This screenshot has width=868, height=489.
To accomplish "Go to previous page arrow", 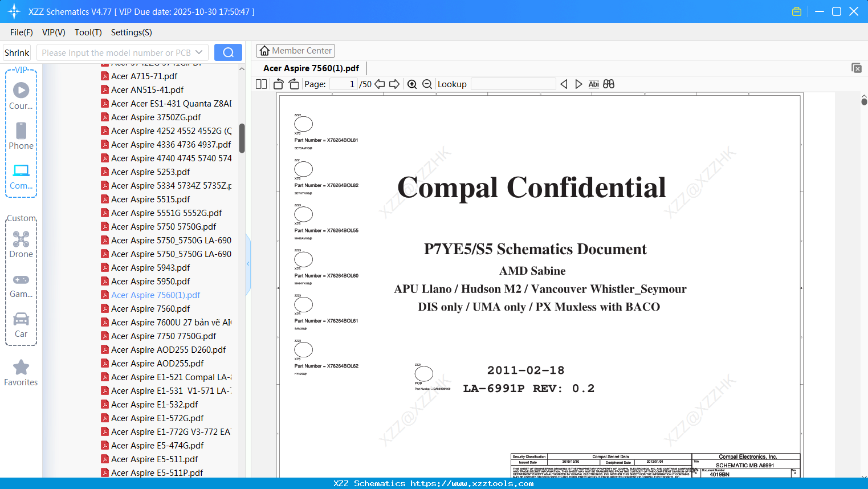I will [x=380, y=84].
